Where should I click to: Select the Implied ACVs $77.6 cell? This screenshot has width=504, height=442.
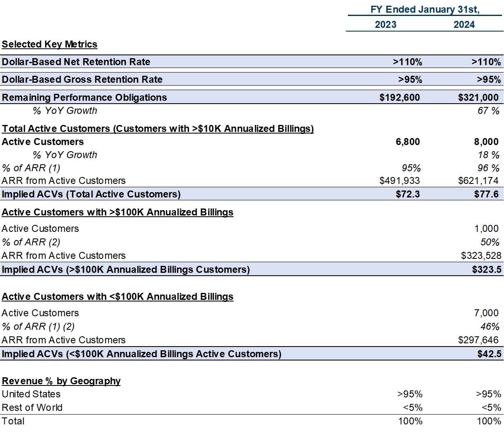(x=486, y=194)
